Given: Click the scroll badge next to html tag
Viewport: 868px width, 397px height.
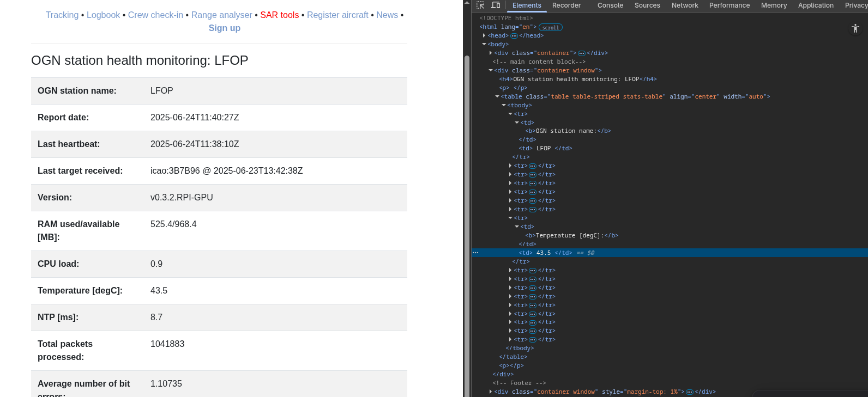Looking at the screenshot, I should pyautogui.click(x=550, y=27).
